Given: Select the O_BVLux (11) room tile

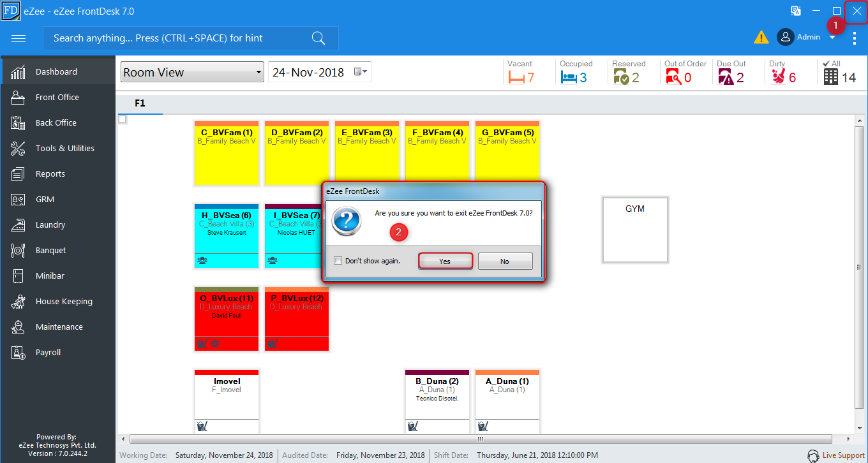Looking at the screenshot, I should [x=227, y=319].
